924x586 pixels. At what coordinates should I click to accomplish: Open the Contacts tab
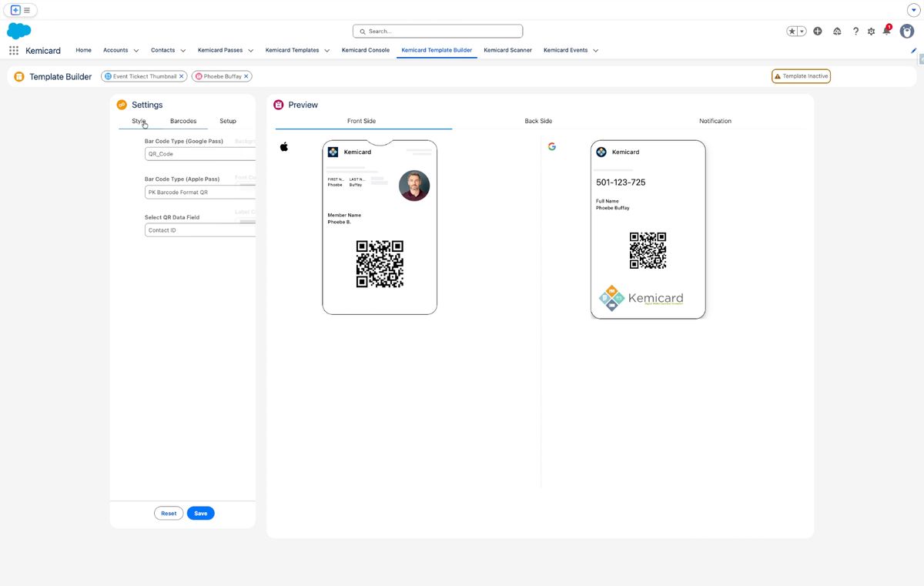(162, 50)
